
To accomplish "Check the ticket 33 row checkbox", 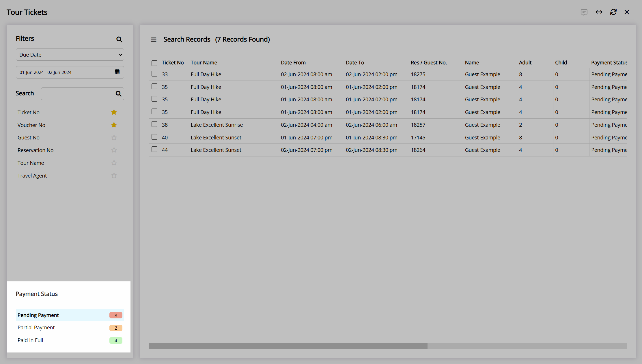I will coord(154,74).
